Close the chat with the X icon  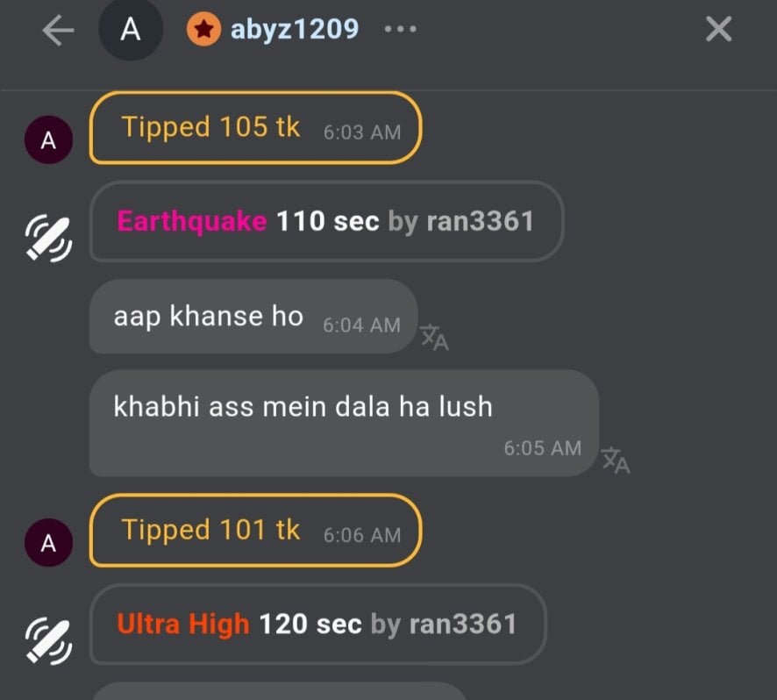coord(718,29)
